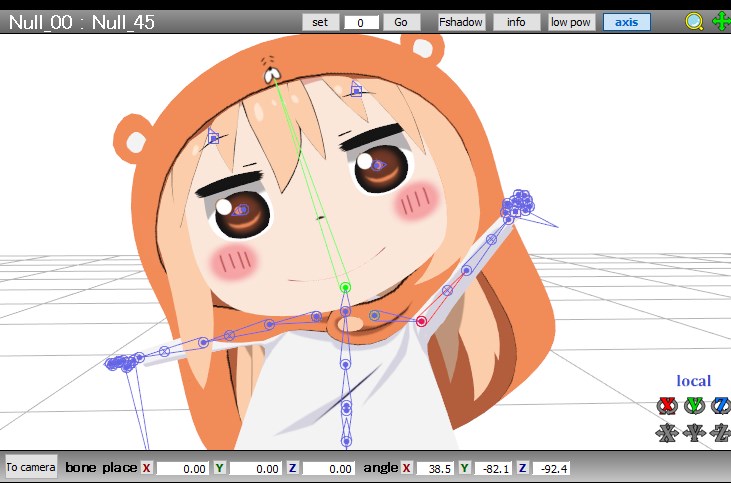Image resolution: width=731 pixels, height=483 pixels.
Task: Click the bone place Z value field
Action: click(328, 468)
